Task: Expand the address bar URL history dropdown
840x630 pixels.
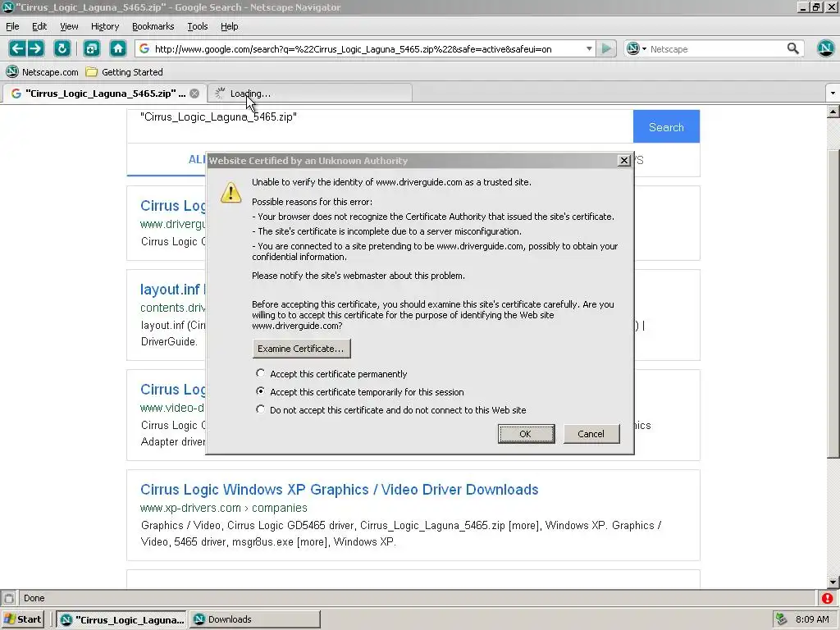Action: click(x=589, y=48)
